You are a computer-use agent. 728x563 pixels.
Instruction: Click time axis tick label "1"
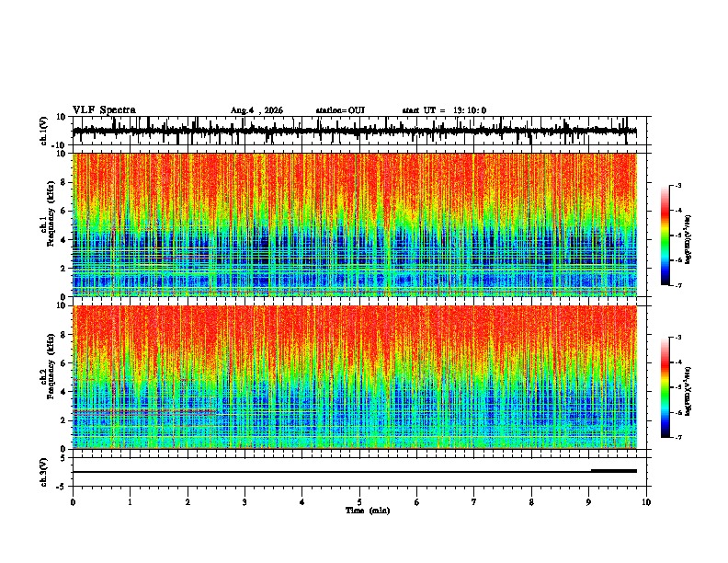(130, 502)
